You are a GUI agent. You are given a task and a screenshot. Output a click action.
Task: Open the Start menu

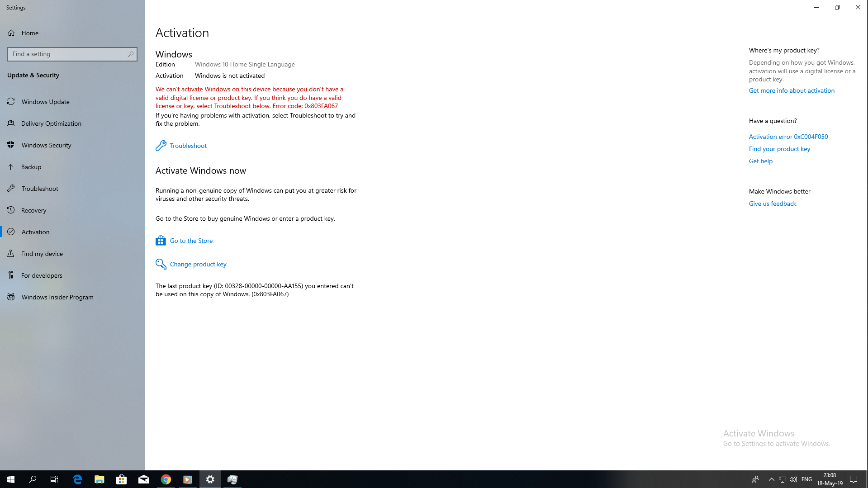[x=11, y=479]
